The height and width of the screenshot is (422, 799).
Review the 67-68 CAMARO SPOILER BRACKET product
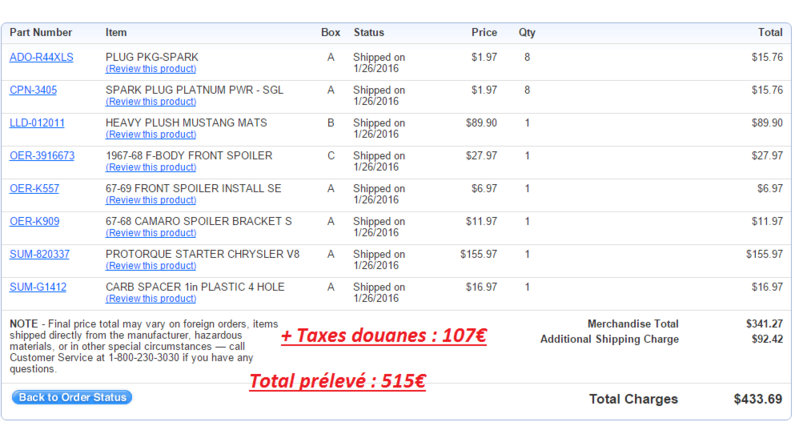click(x=151, y=233)
